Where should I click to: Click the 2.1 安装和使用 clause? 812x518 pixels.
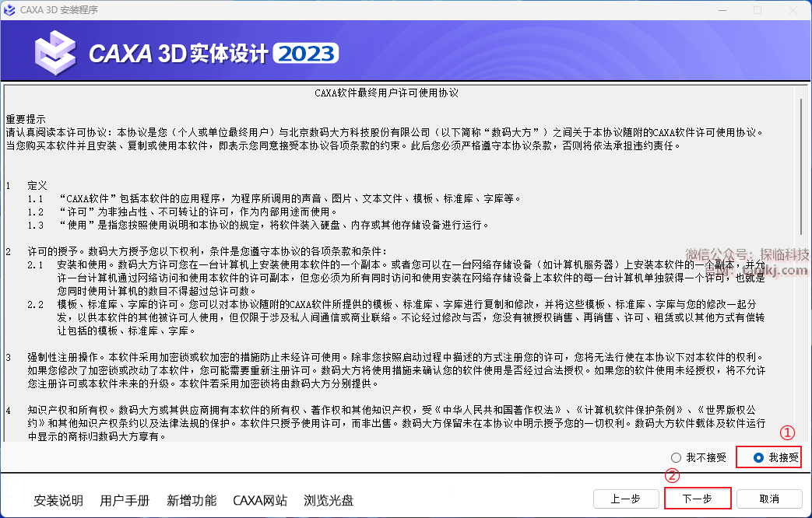(x=396, y=278)
